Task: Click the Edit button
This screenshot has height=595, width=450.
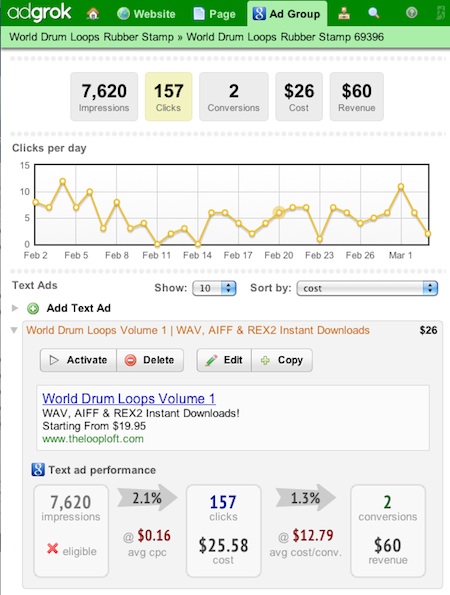Action: [x=224, y=360]
